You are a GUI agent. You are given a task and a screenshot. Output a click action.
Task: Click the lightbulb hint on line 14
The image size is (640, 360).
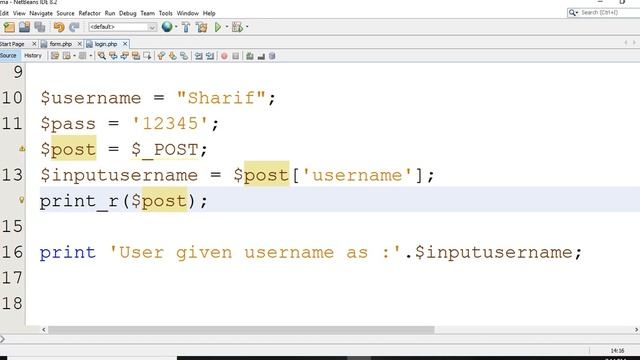coord(22,200)
